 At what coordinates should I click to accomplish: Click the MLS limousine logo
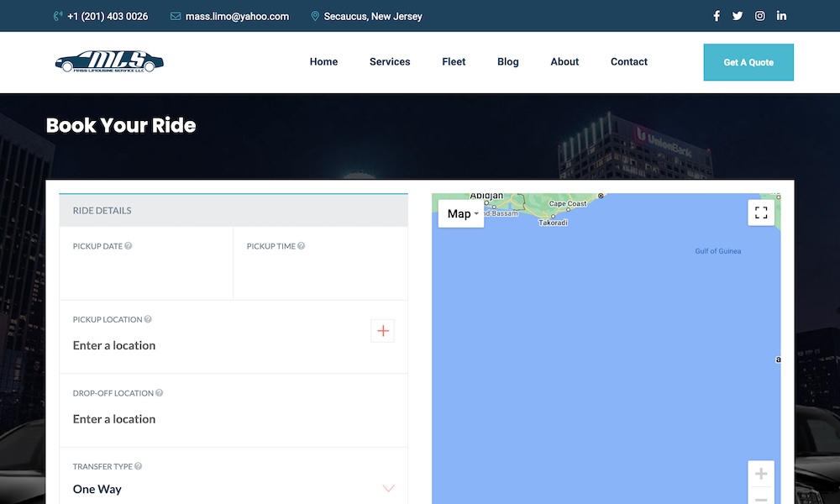click(109, 61)
